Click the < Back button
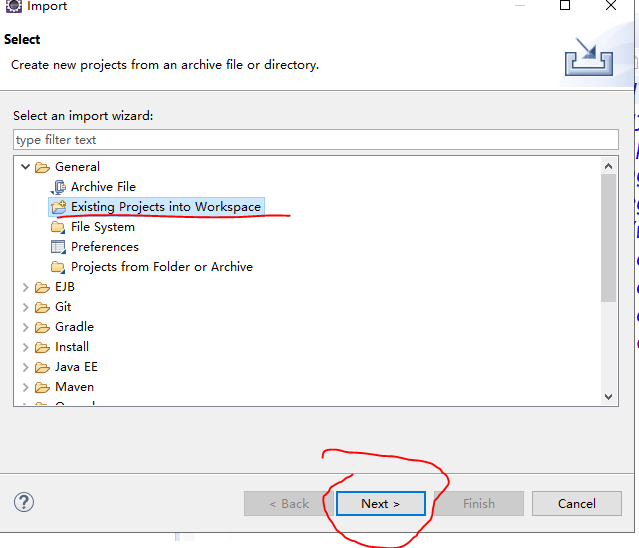 [x=289, y=504]
